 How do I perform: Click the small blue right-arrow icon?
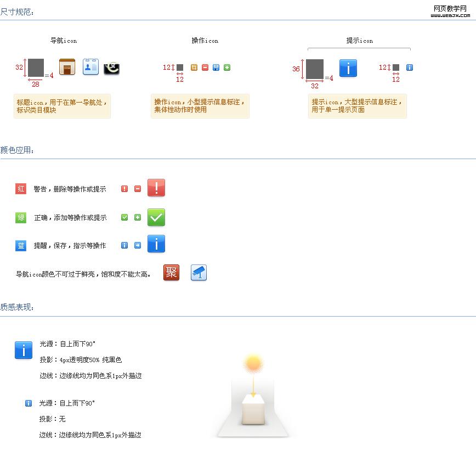pyautogui.click(x=138, y=245)
